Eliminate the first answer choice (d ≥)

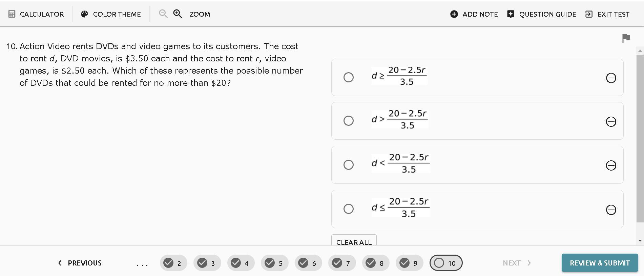coord(611,78)
